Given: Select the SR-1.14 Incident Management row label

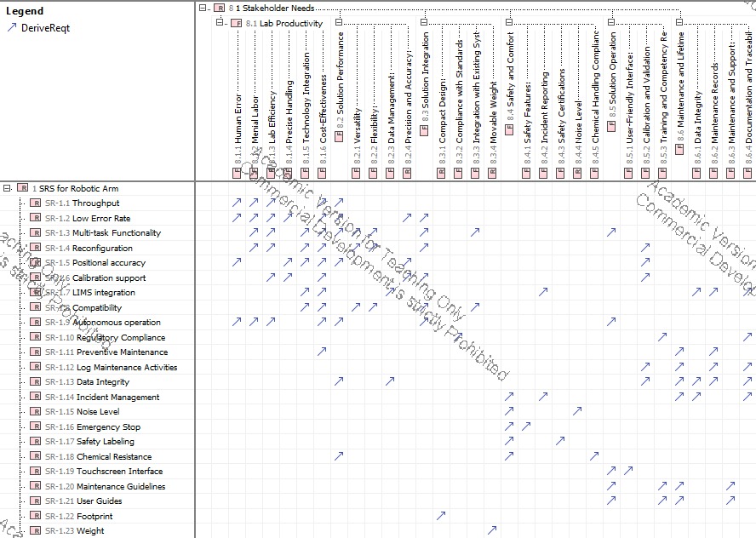Looking at the screenshot, I should pos(102,397).
